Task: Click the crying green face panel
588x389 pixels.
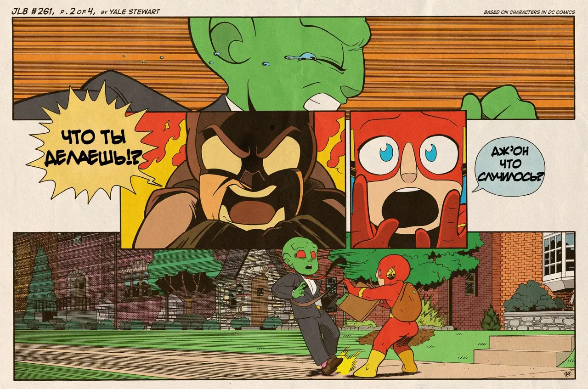Action: pos(294,68)
